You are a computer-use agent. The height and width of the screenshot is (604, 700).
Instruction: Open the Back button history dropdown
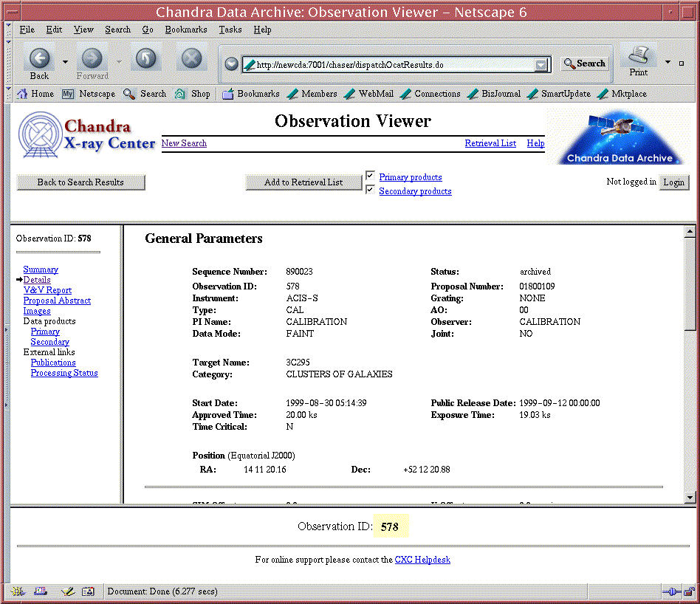coord(65,62)
